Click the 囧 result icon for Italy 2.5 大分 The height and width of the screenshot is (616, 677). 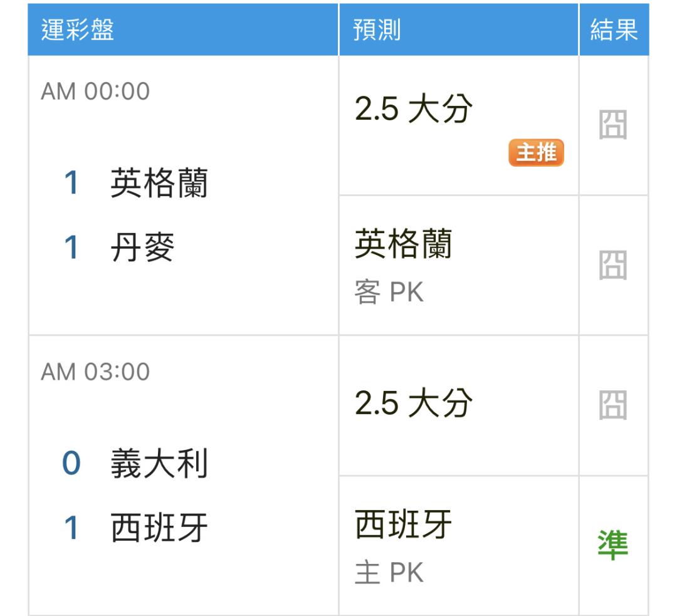[612, 405]
